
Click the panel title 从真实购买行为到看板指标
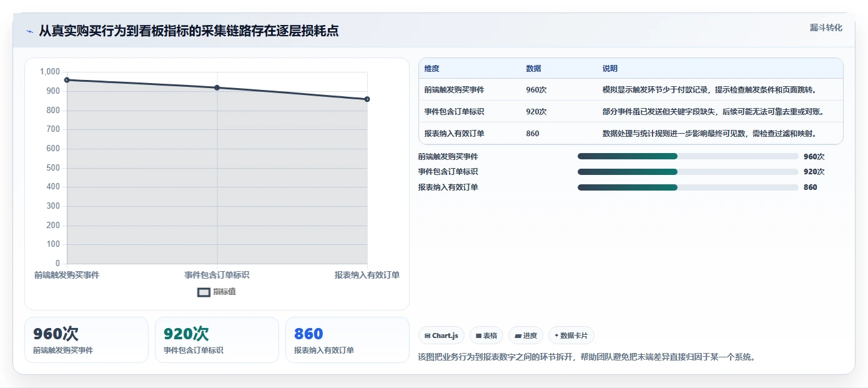pyautogui.click(x=189, y=31)
